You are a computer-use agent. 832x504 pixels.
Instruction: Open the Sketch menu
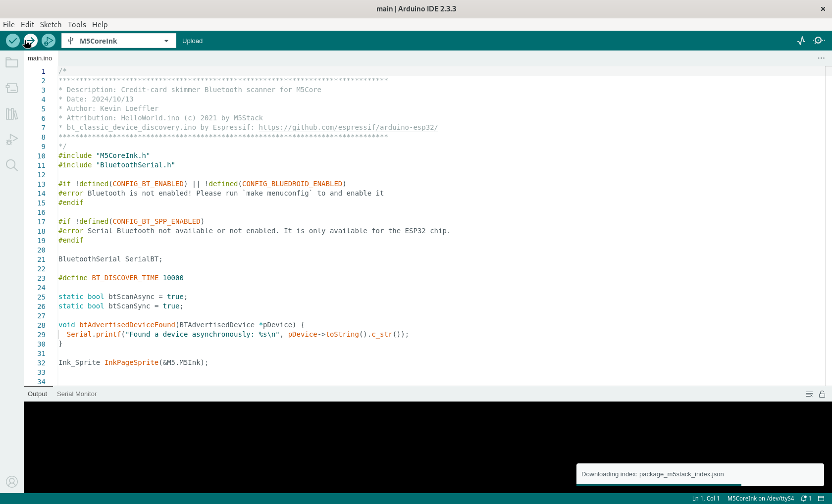(x=51, y=24)
